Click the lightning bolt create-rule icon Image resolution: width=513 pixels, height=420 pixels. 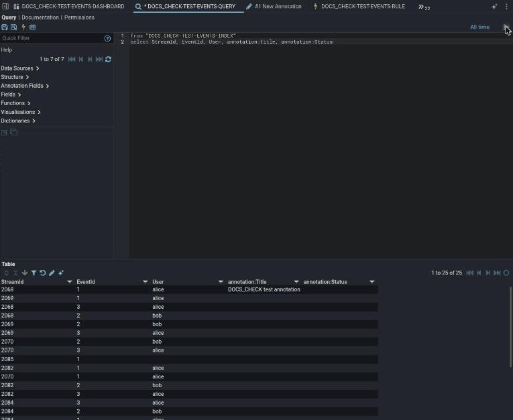pyautogui.click(x=23, y=27)
